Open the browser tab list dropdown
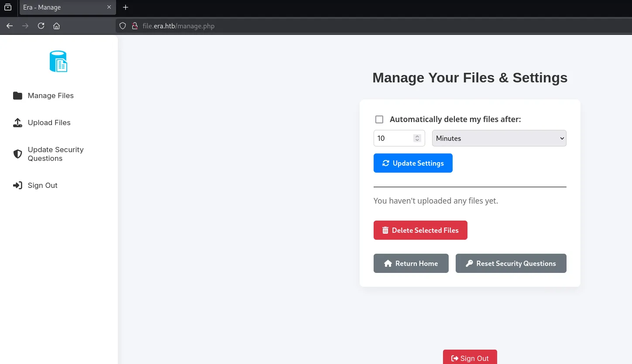The image size is (632, 364). tap(8, 7)
